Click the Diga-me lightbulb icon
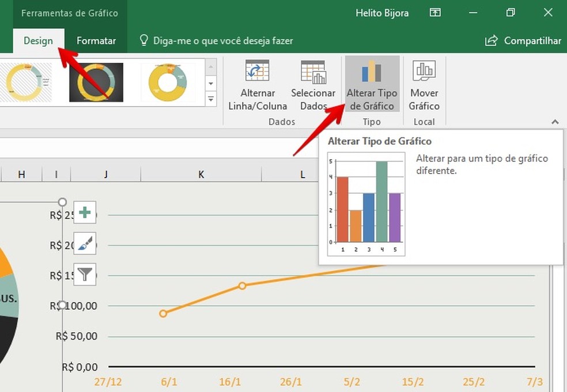 coord(143,40)
